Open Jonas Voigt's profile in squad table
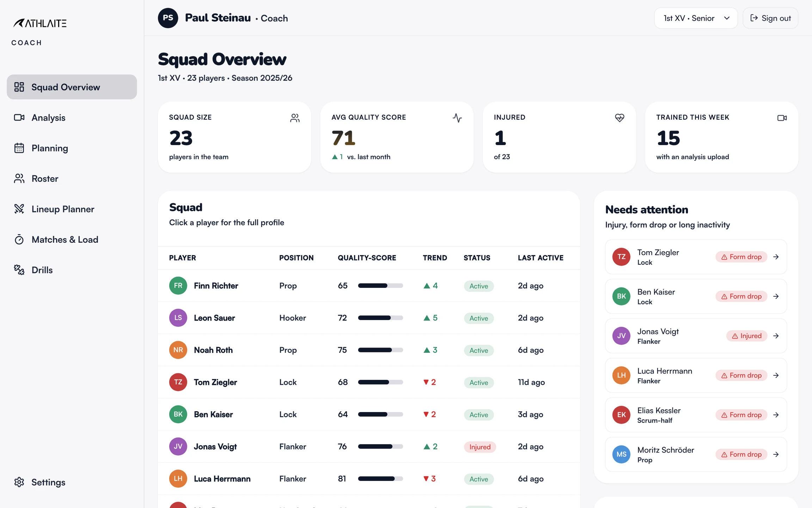The width and height of the screenshot is (812, 508). pos(369,447)
